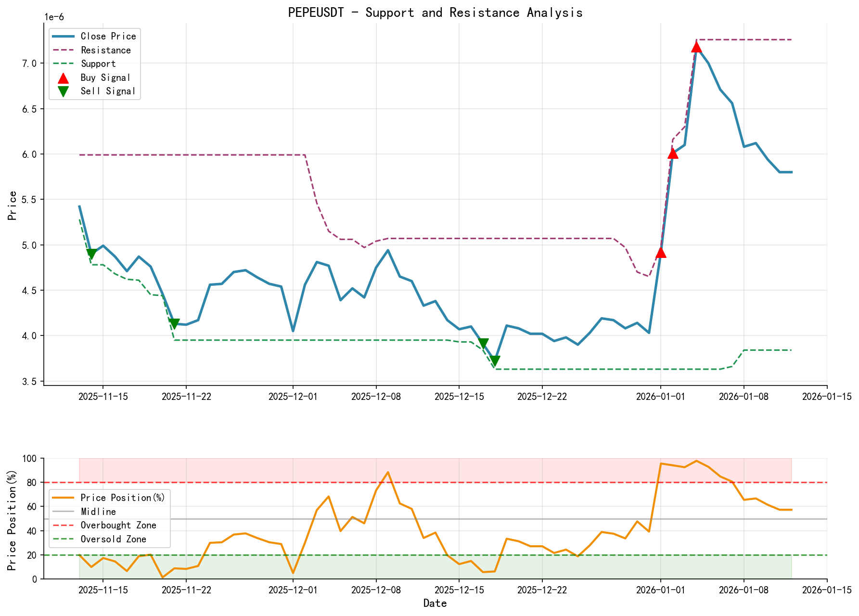Viewport: 859px width, 616px height.
Task: Toggle the Oversold Zone legend entry
Action: (114, 539)
